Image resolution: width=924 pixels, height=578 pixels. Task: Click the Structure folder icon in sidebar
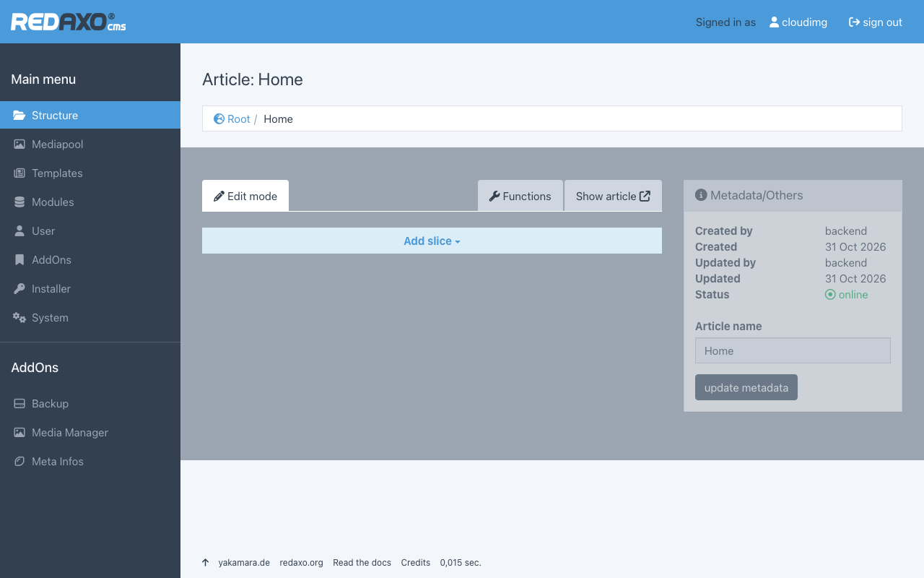click(x=19, y=116)
